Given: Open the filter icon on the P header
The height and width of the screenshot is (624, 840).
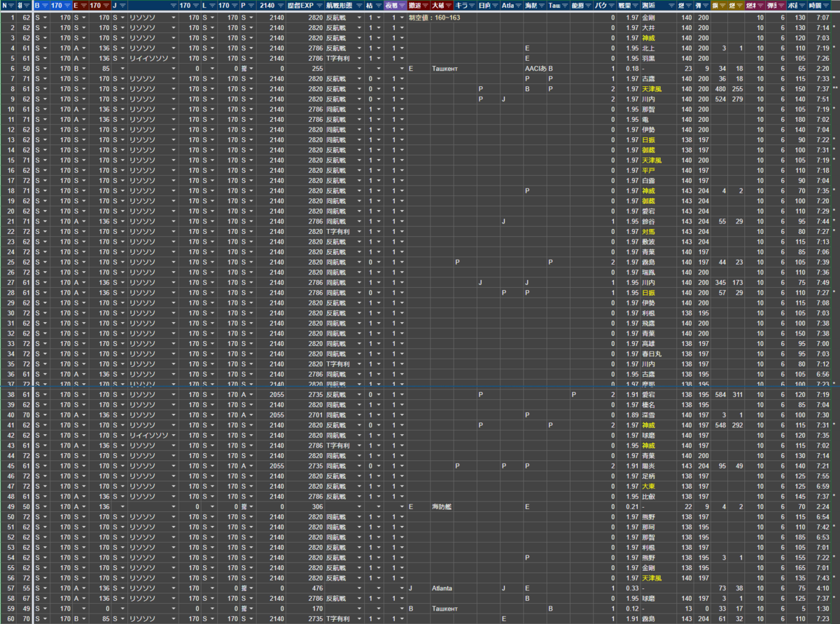Looking at the screenshot, I should click(x=251, y=5).
